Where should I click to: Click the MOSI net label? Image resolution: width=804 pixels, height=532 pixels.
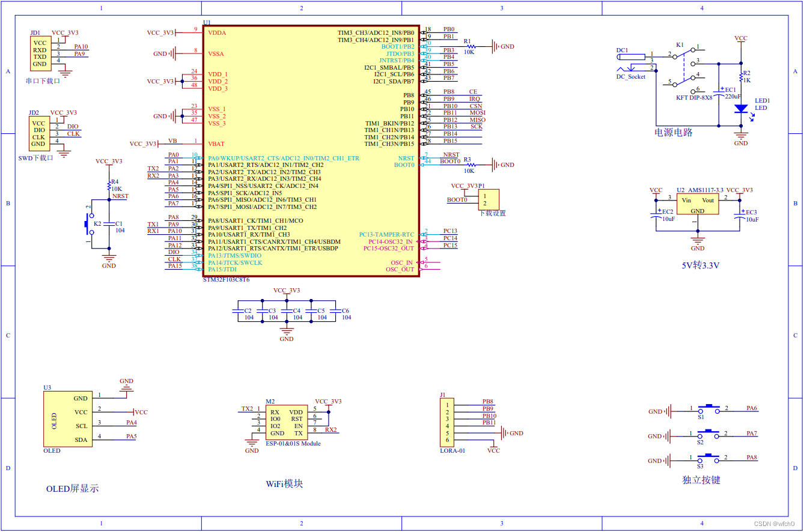pyautogui.click(x=477, y=112)
